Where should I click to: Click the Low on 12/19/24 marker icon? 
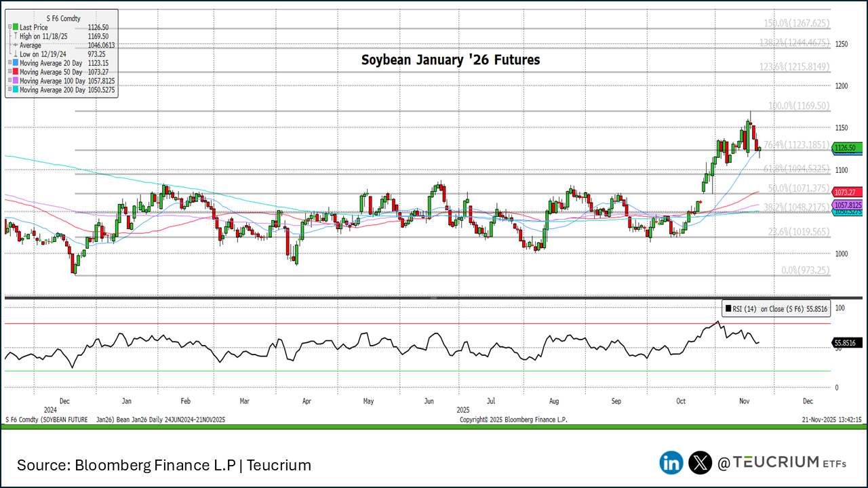pyautogui.click(x=15, y=54)
